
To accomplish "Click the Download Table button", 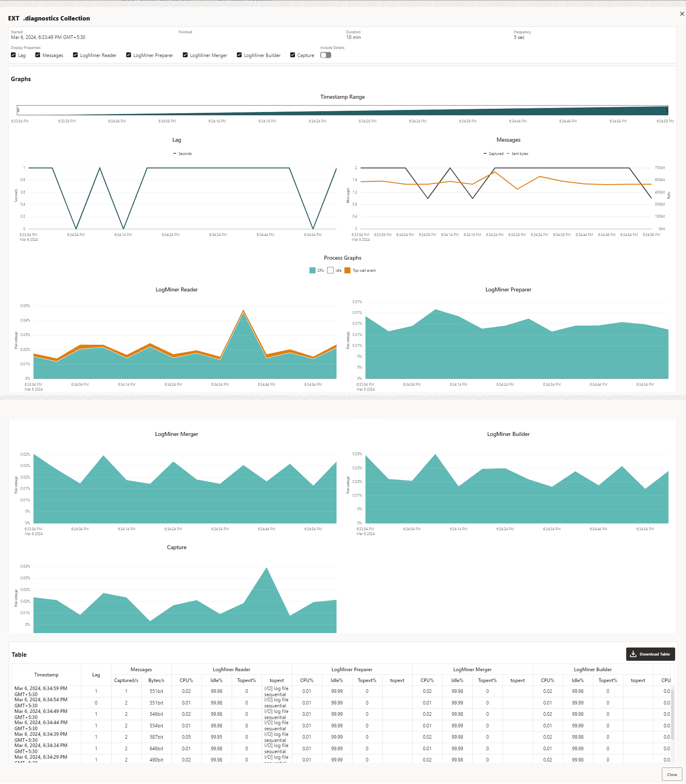I will 650,654.
